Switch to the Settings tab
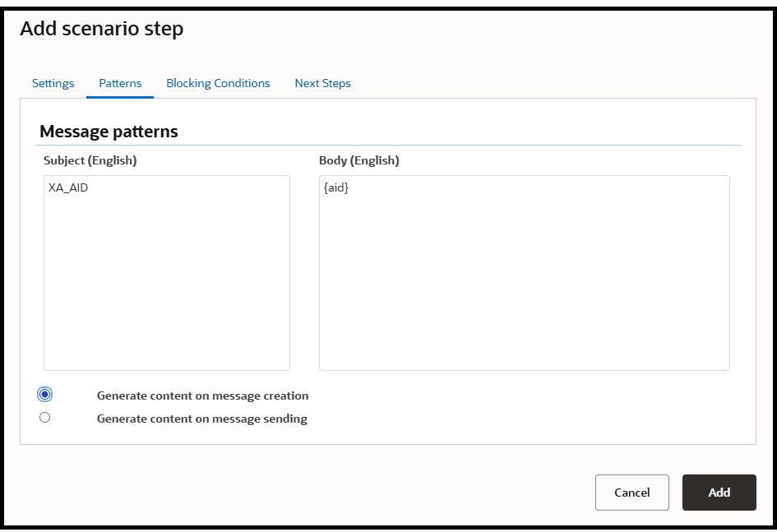Image resolution: width=777 pixels, height=532 pixels. coord(53,83)
